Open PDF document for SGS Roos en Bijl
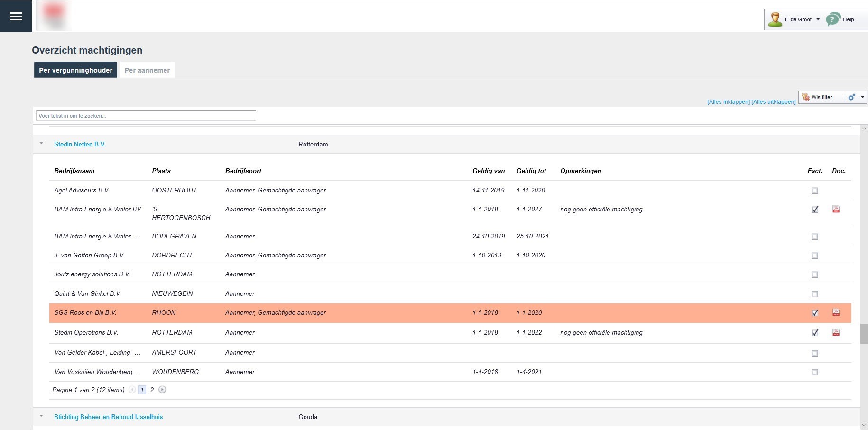 pos(836,312)
